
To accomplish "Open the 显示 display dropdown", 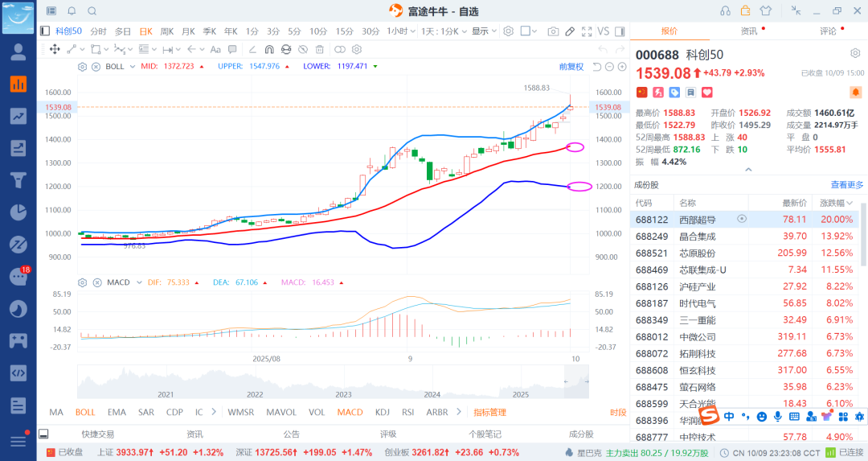I will pyautogui.click(x=484, y=31).
